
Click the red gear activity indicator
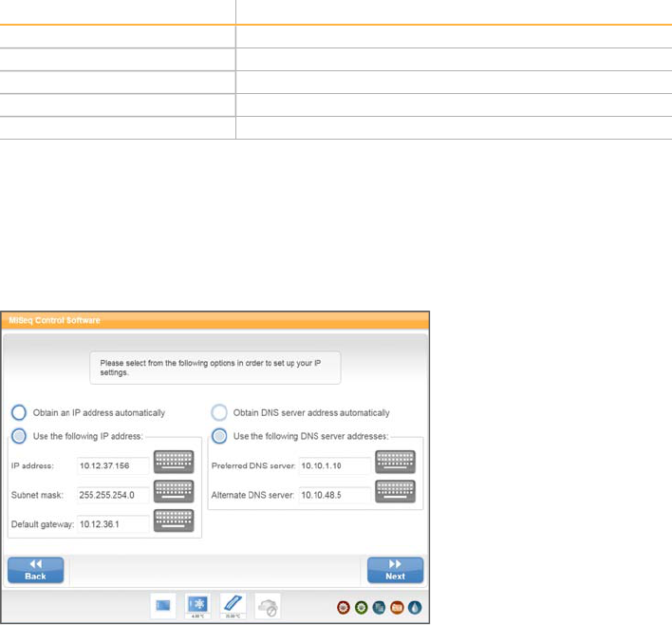coord(344,607)
